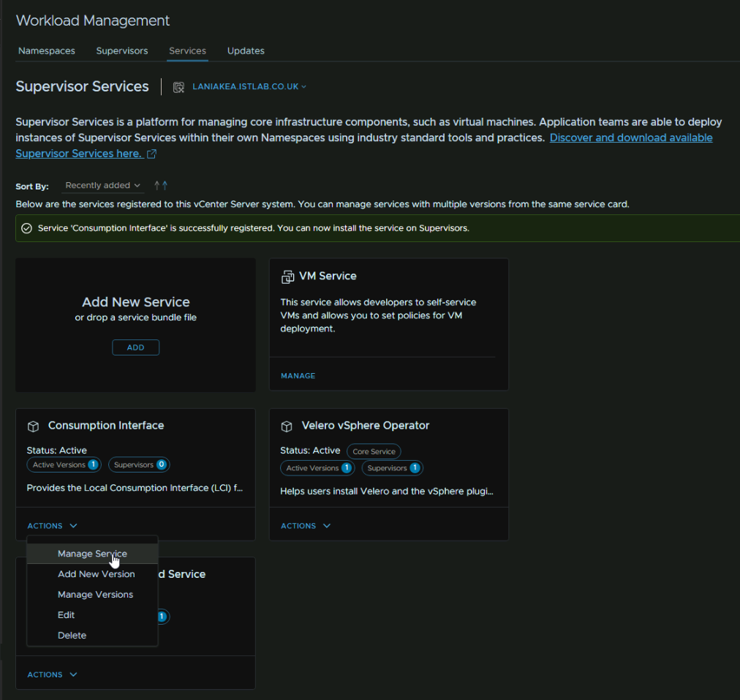The width and height of the screenshot is (740, 700).
Task: Click the external link icon after 'Supervisor Services here.'
Action: tap(151, 154)
